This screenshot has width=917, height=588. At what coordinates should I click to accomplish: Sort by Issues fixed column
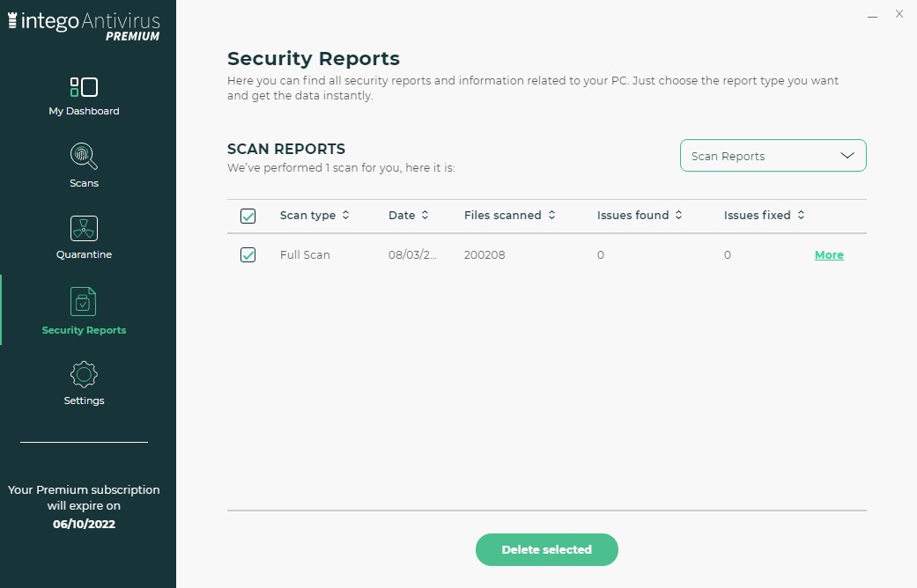(801, 216)
